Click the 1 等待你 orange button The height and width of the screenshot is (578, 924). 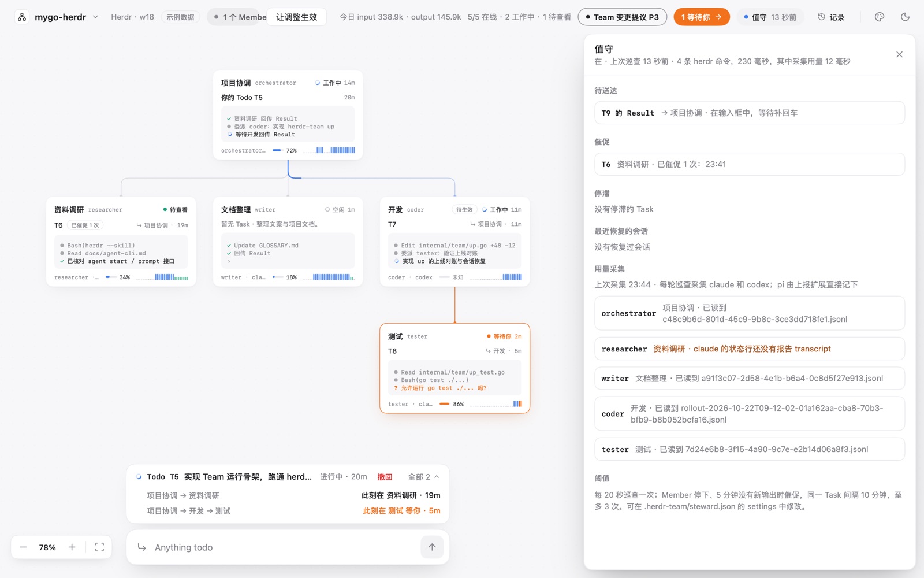pos(701,17)
